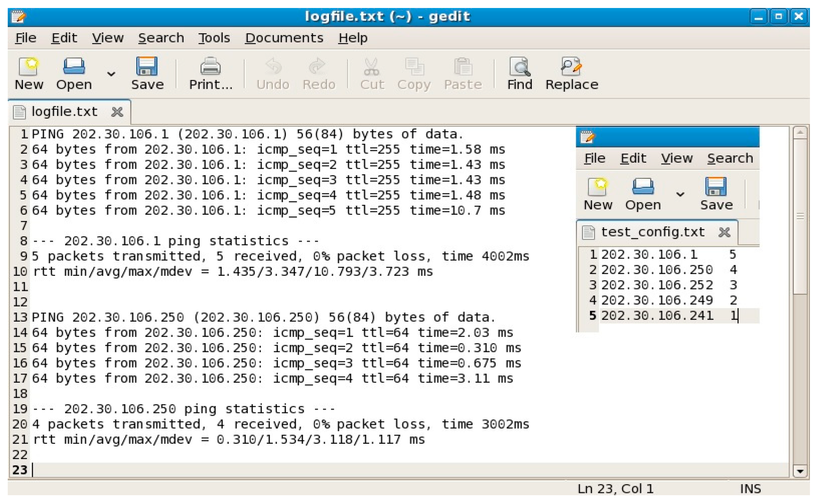This screenshot has height=504, width=819.
Task: Open the Find tool in the toolbar
Action: coord(520,66)
